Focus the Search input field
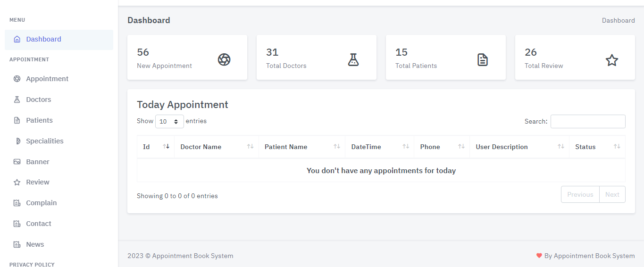The height and width of the screenshot is (267, 644). point(587,121)
